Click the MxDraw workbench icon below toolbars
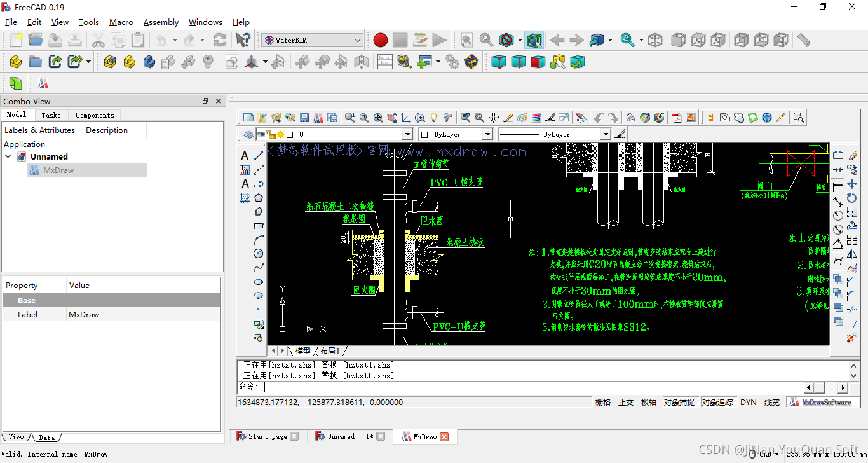Screen dimensions: 868x463 pos(43,83)
